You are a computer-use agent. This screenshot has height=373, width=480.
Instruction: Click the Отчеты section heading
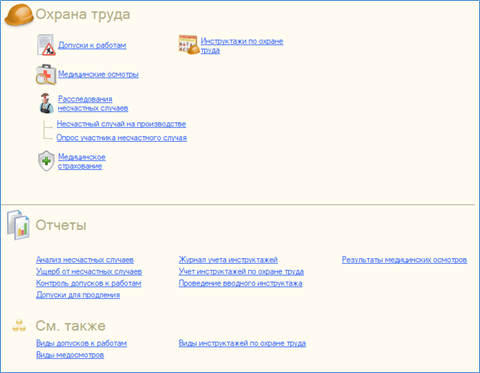tap(61, 225)
